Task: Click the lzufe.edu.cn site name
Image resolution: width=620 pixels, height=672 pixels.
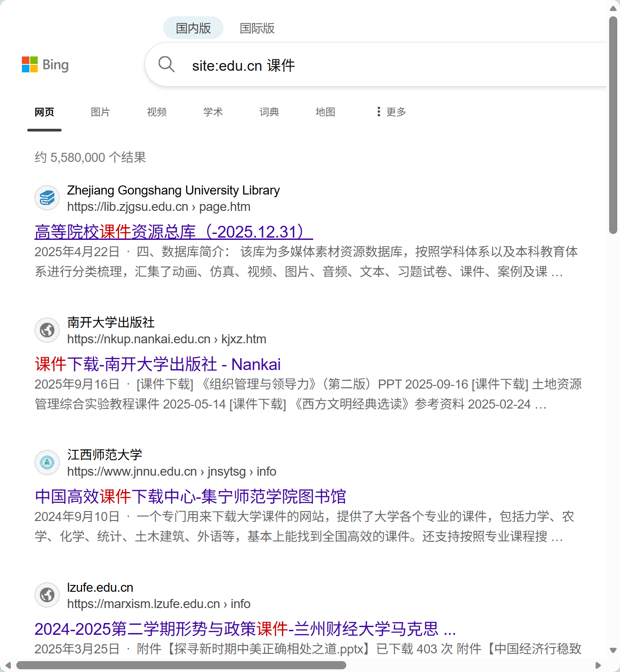Action: tap(100, 588)
